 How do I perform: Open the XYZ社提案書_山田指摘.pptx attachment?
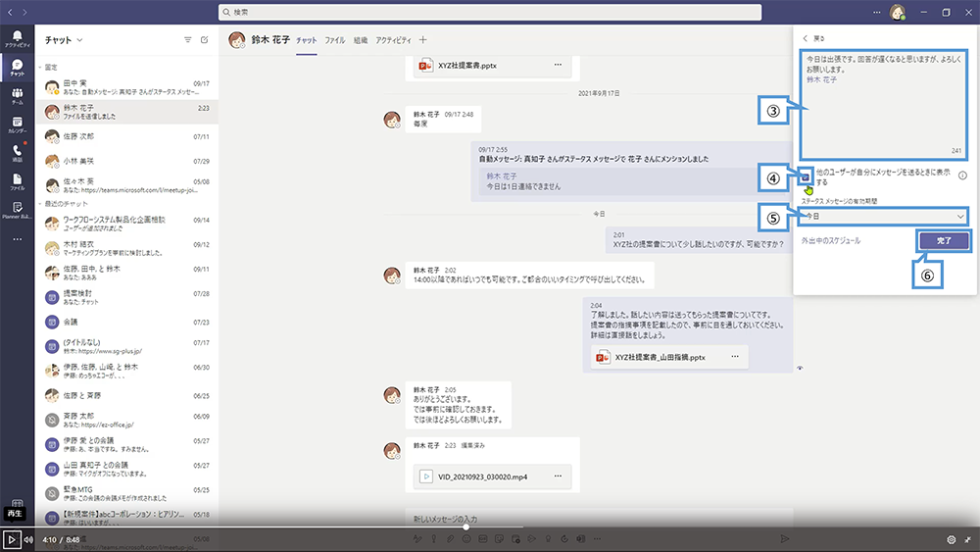coord(669,357)
